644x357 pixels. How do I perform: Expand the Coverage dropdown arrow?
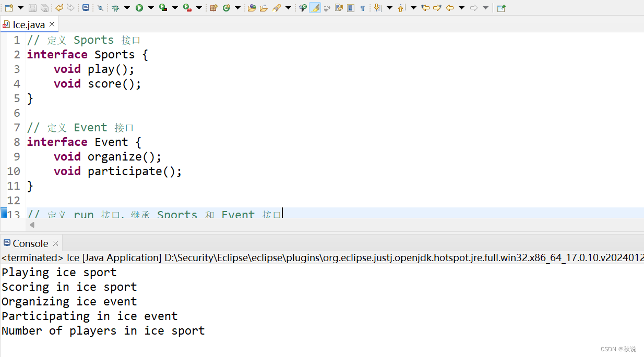[x=175, y=8]
